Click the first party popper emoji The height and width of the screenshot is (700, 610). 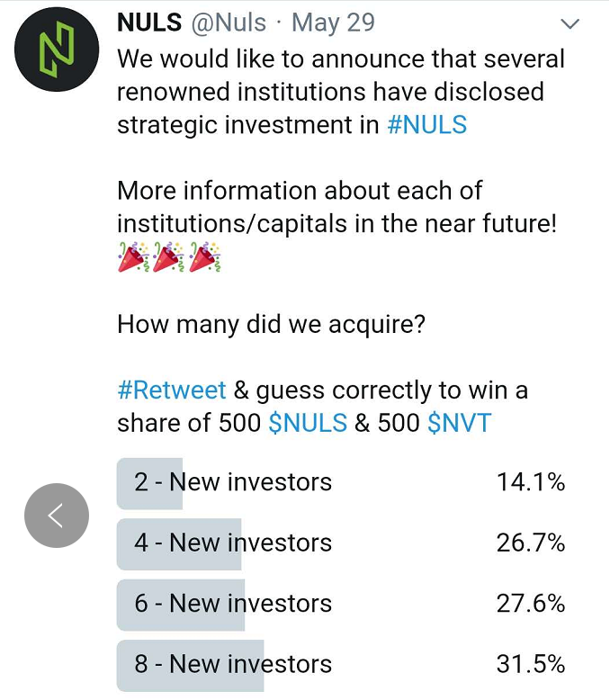(133, 256)
